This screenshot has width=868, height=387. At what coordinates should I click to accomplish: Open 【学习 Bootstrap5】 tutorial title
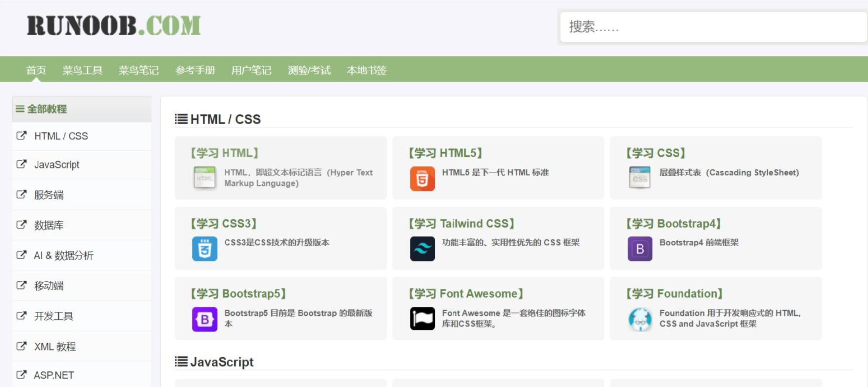239,294
